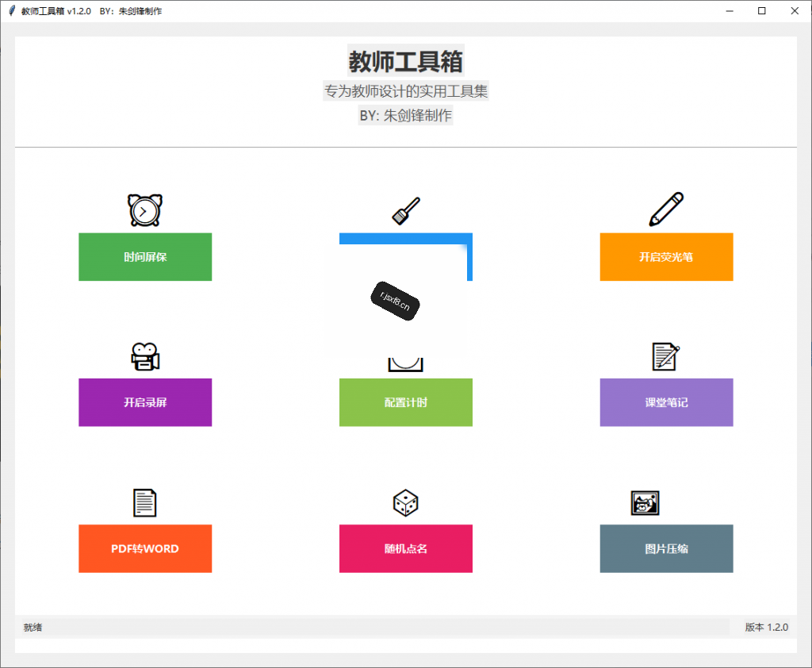Click the notepad with pencil icon
This screenshot has width=812, height=668.
click(666, 356)
